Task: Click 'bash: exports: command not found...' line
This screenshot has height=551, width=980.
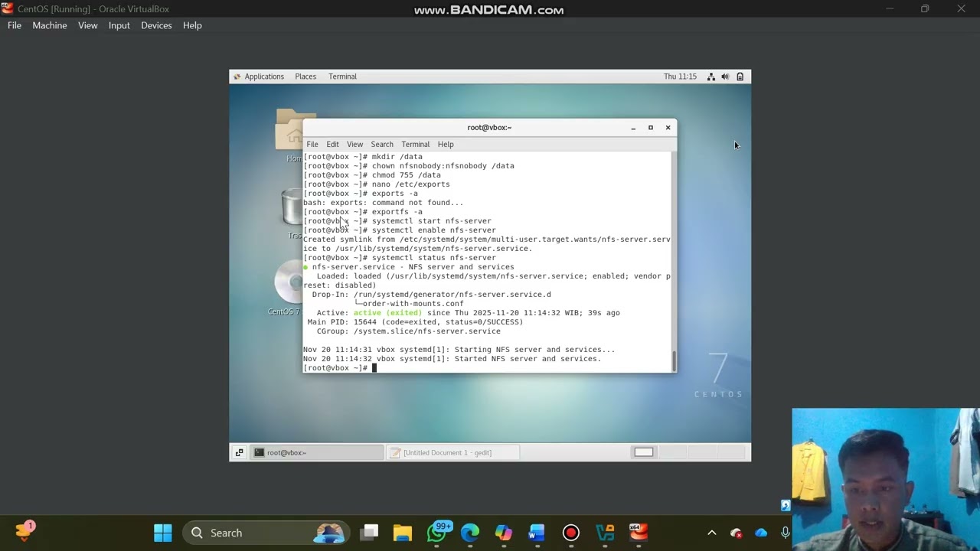Action: point(383,202)
